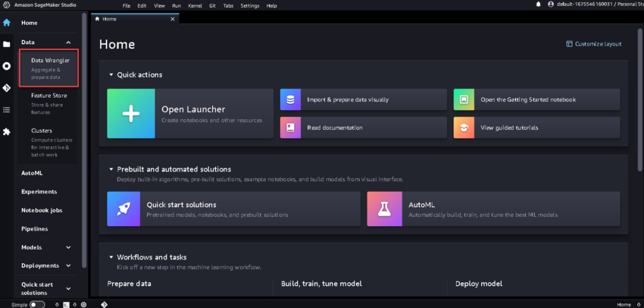Open the Kernel menu

[195, 6]
